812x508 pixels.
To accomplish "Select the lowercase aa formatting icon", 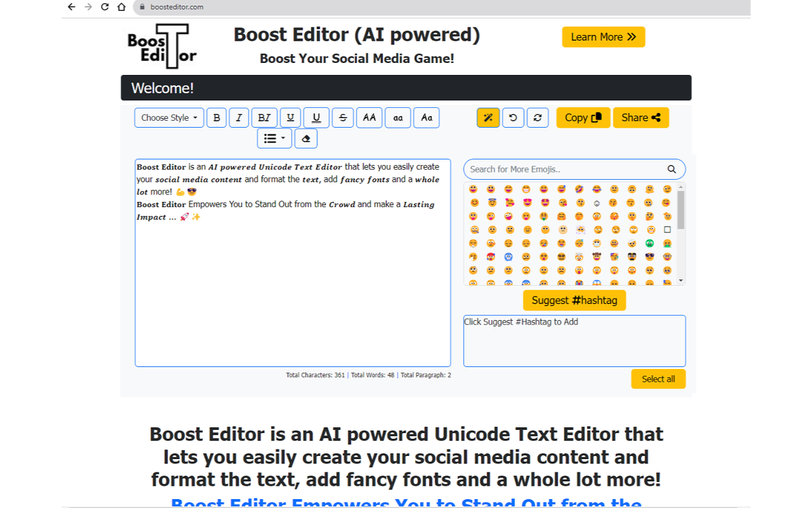I will tap(398, 117).
